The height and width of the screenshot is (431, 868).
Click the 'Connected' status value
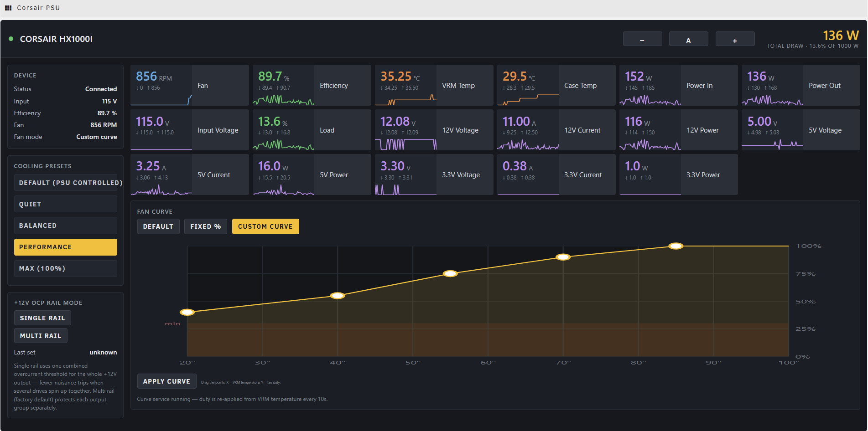click(x=101, y=89)
